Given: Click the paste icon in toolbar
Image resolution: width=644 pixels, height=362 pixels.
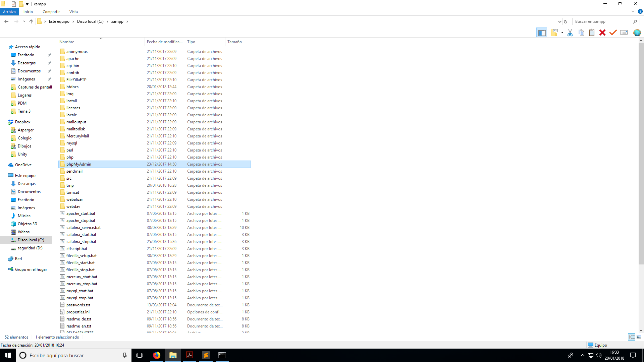Looking at the screenshot, I should click(x=591, y=32).
